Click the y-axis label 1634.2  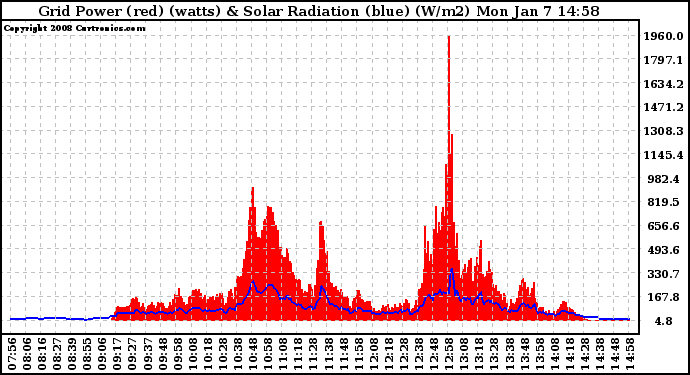pyautogui.click(x=664, y=84)
